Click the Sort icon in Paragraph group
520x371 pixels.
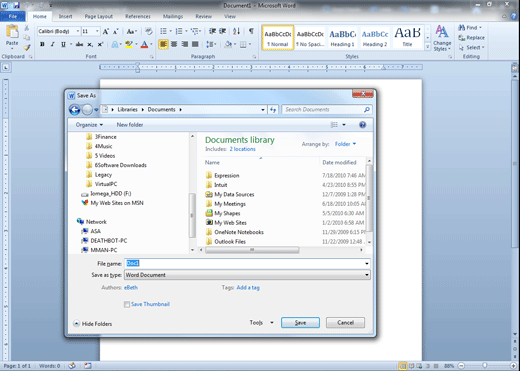pyautogui.click(x=236, y=31)
